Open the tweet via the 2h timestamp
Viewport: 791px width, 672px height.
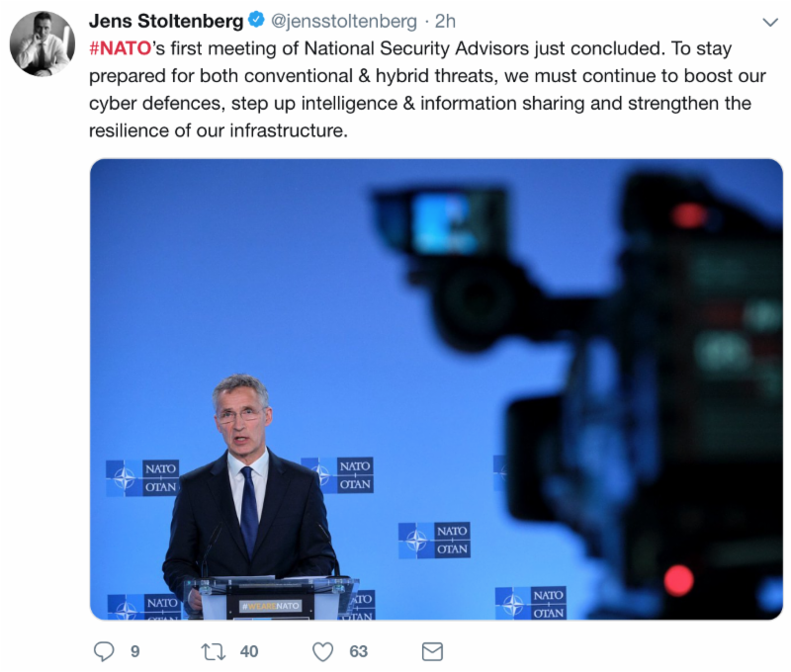point(445,21)
